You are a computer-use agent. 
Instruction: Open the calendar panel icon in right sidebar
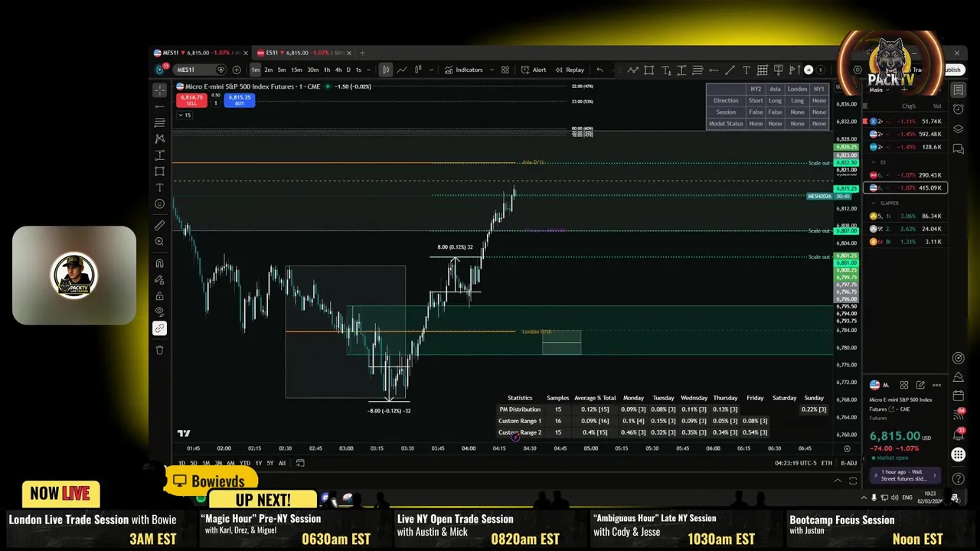(x=958, y=396)
